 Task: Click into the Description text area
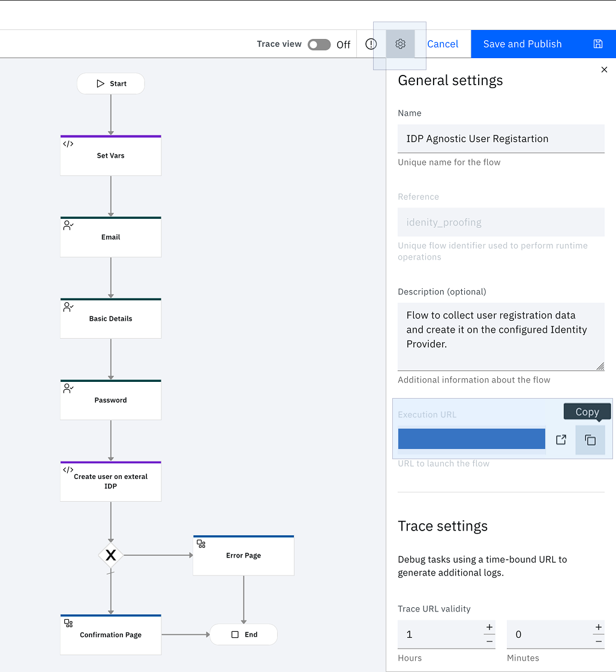click(x=501, y=336)
